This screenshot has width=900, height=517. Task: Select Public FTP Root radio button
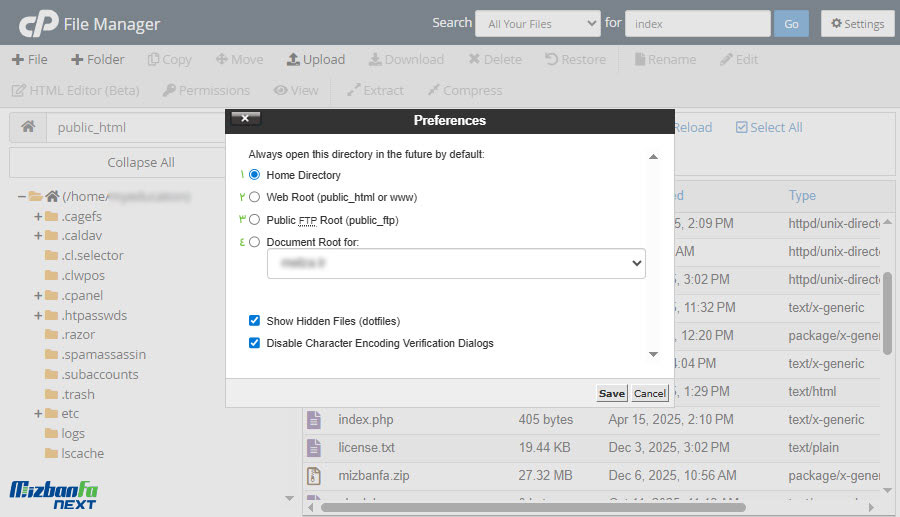[254, 220]
